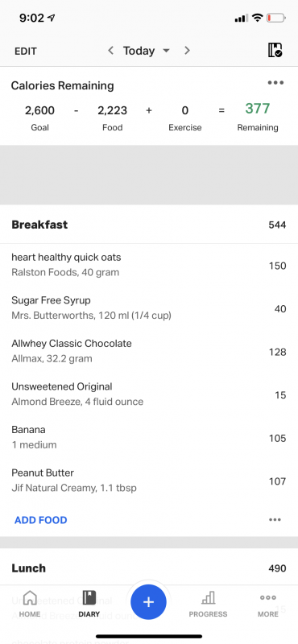This screenshot has height=644, width=298.
Task: Open the Banana food entry
Action: [149, 437]
